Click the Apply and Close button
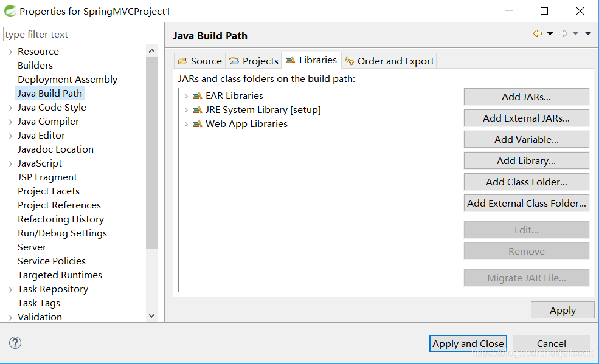 coord(468,343)
